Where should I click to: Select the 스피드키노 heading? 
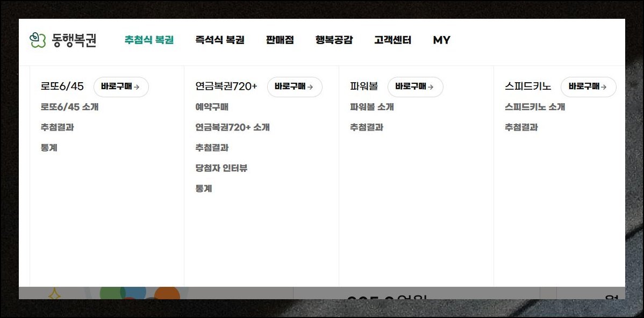tap(528, 86)
